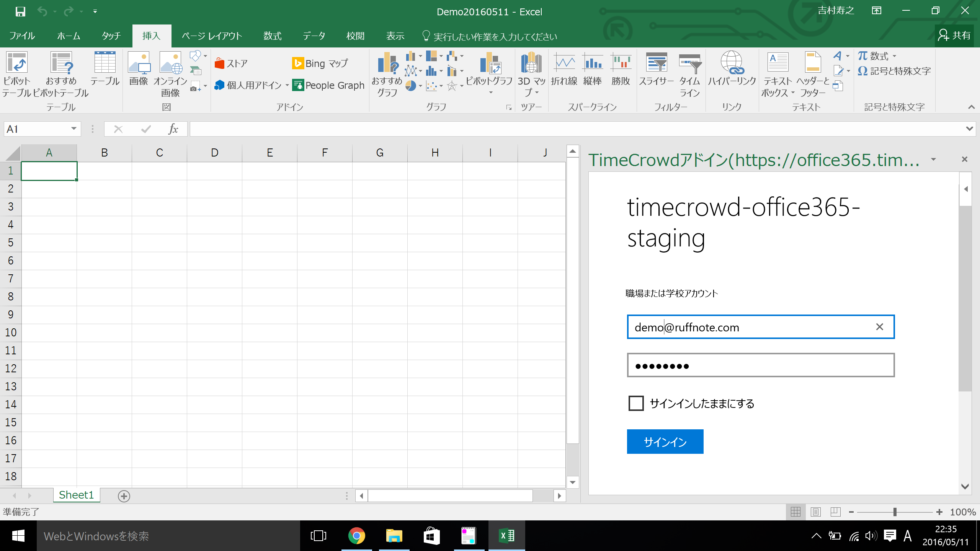Click the ヘッダーとフッター icon

pos(813,74)
